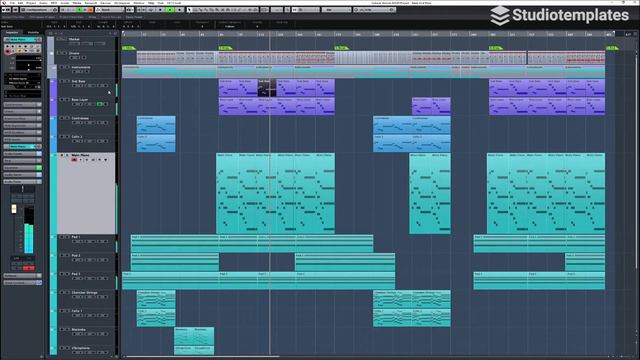Collapse the Instruments folder track
640x360 pixels.
tap(54, 67)
